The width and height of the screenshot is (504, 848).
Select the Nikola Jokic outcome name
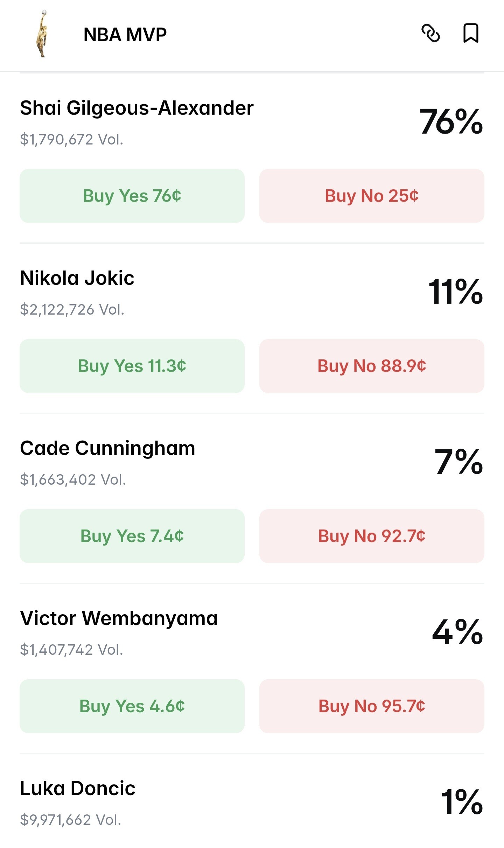tap(77, 278)
